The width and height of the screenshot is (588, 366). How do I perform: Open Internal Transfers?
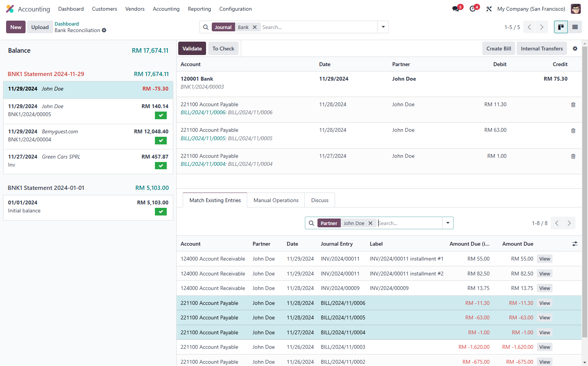tap(542, 49)
